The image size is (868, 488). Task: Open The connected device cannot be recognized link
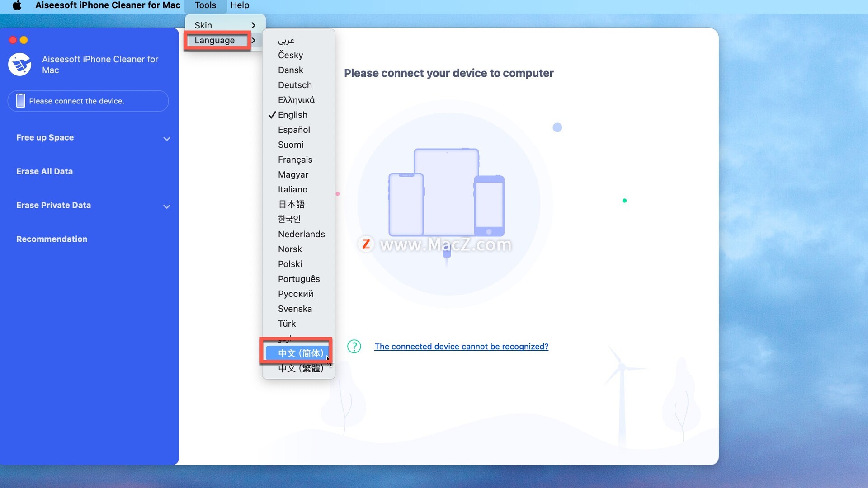[x=461, y=347]
